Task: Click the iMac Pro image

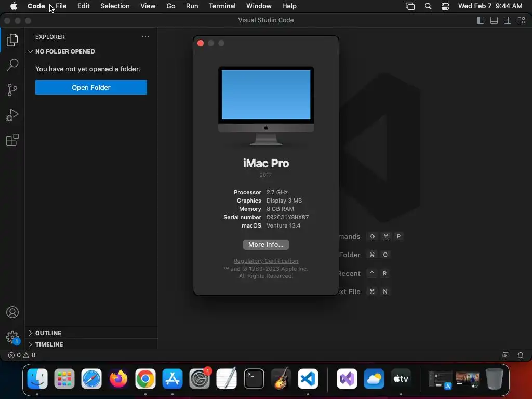Action: tap(265, 105)
